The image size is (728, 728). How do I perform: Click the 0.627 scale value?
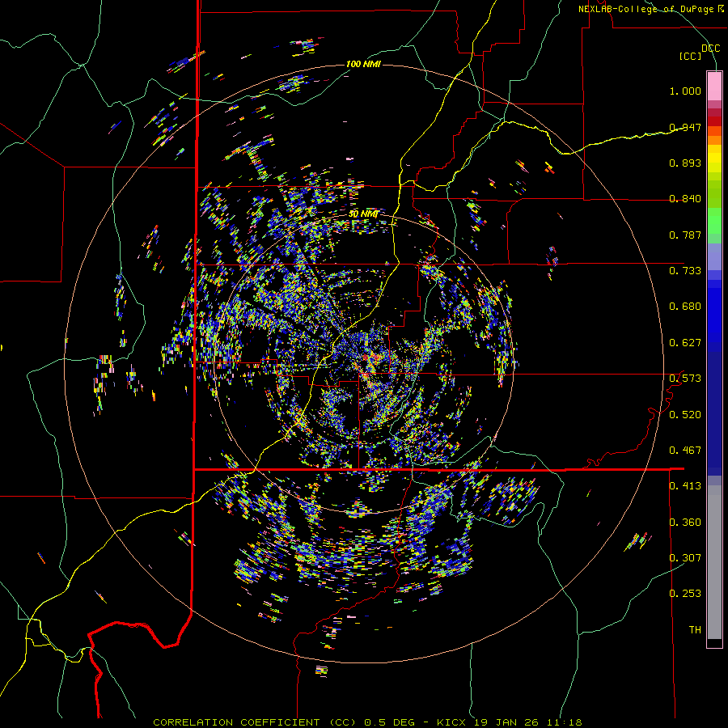click(x=685, y=343)
